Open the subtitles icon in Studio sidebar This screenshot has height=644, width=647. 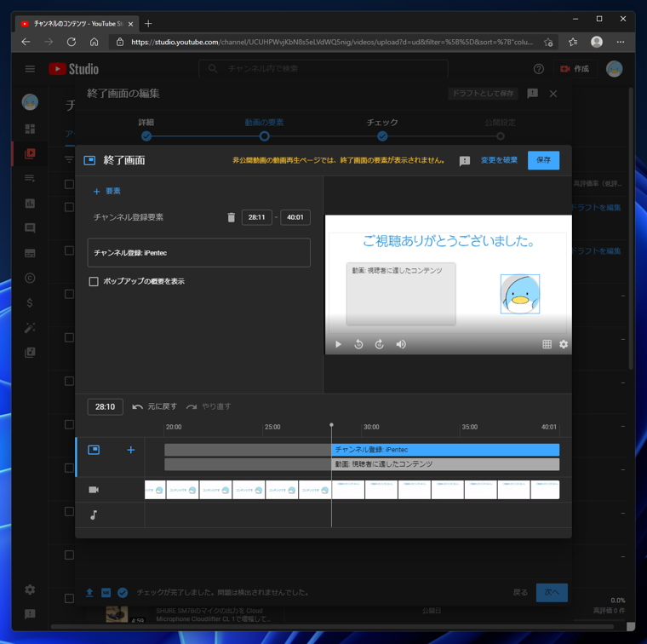(x=30, y=253)
